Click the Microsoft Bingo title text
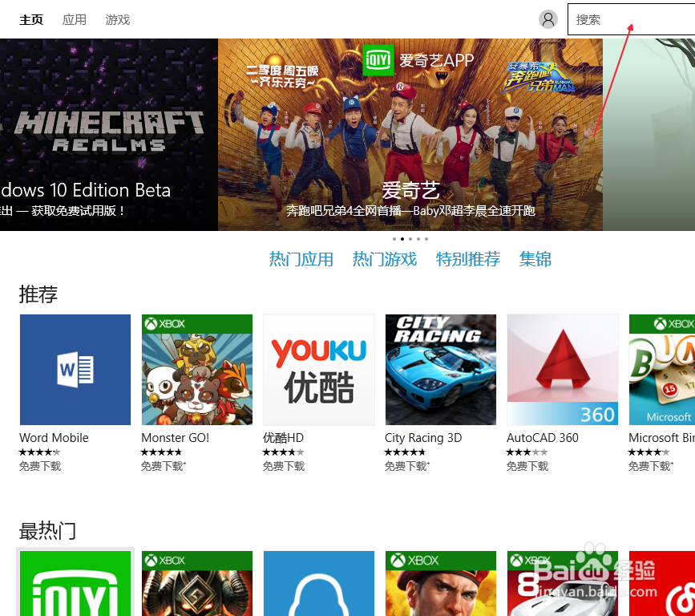695x616 pixels. pyautogui.click(x=662, y=438)
